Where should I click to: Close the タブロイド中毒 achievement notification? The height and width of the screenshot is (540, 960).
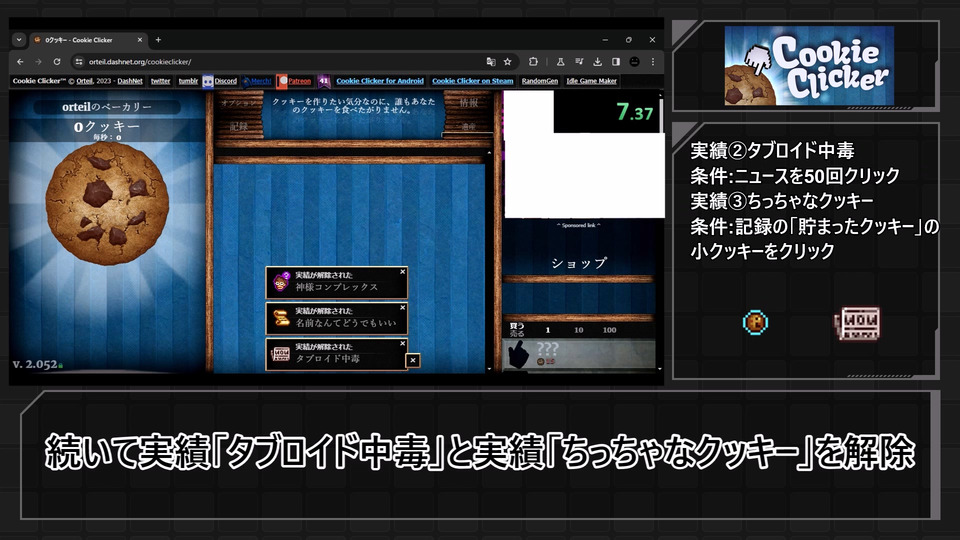[x=402, y=343]
